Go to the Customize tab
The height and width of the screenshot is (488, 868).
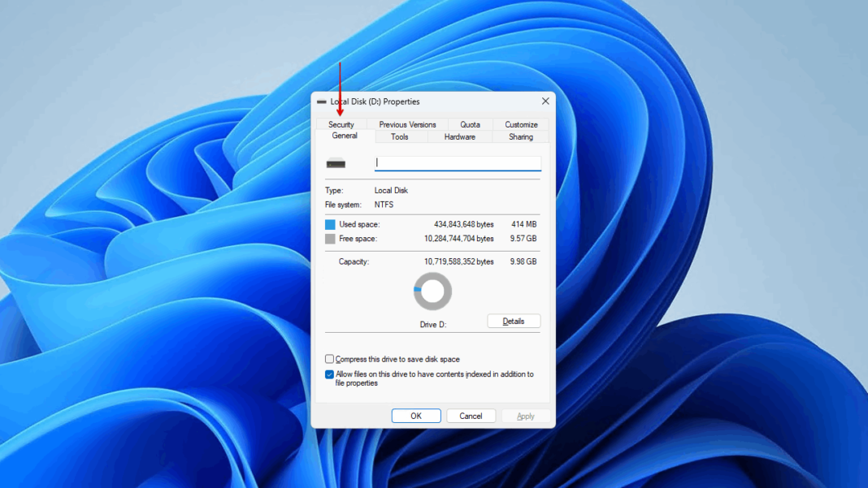click(x=521, y=124)
